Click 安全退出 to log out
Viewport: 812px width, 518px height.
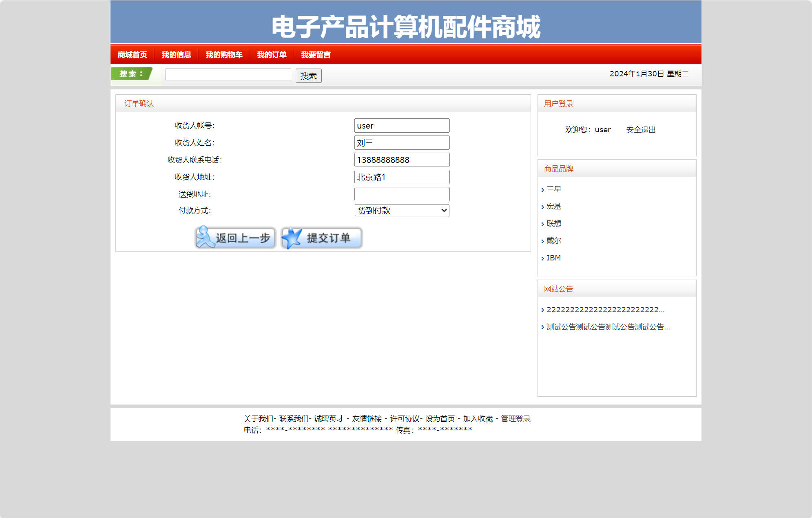click(x=641, y=129)
